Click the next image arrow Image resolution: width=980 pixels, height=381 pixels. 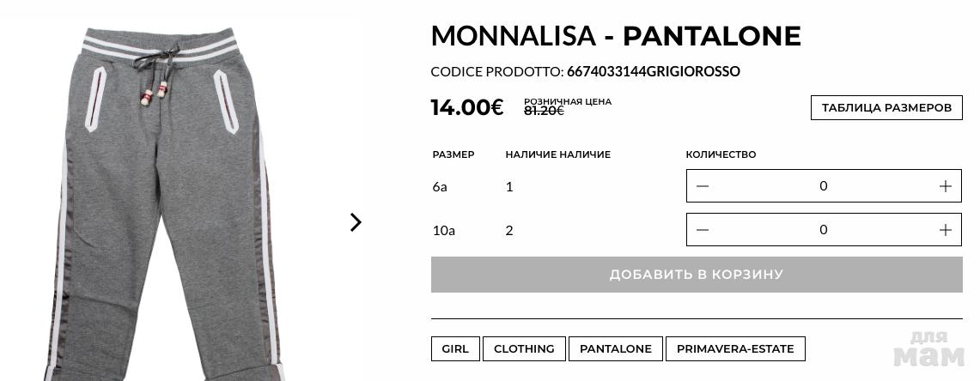pyautogui.click(x=356, y=222)
